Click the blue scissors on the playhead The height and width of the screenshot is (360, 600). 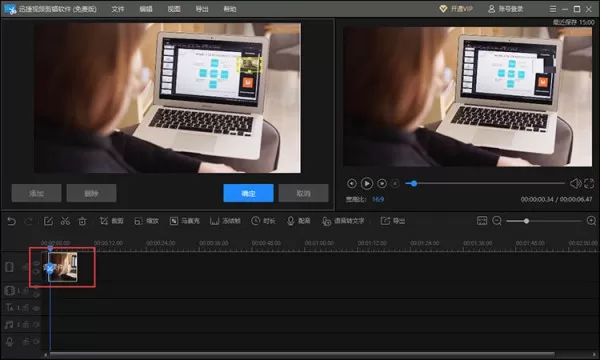click(50, 268)
